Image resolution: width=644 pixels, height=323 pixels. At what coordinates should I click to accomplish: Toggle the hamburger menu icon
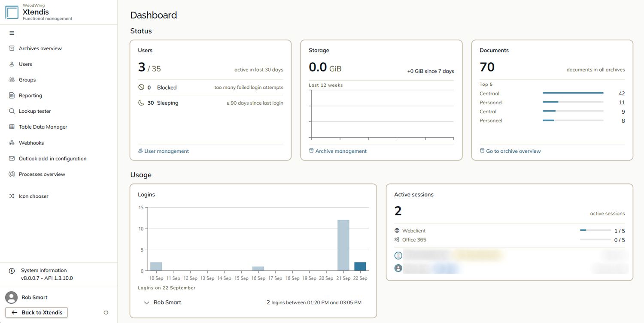(x=12, y=33)
